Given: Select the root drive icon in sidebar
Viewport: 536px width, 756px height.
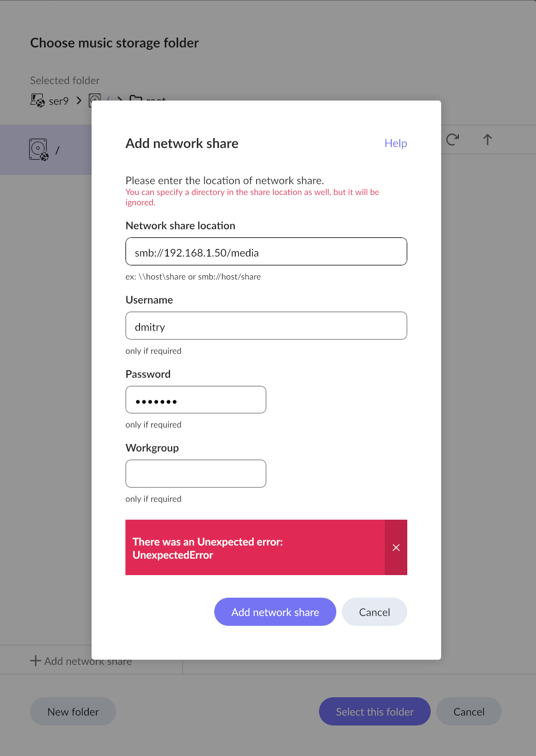Looking at the screenshot, I should click(39, 150).
